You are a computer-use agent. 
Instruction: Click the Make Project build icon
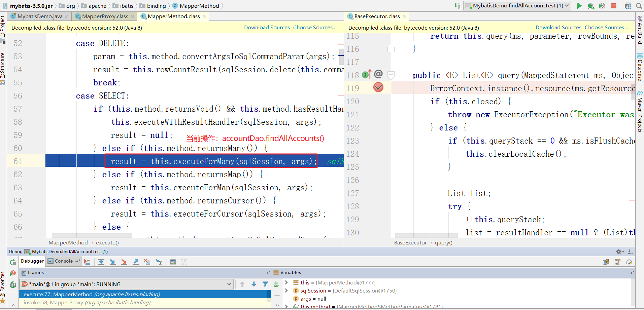[x=457, y=5]
